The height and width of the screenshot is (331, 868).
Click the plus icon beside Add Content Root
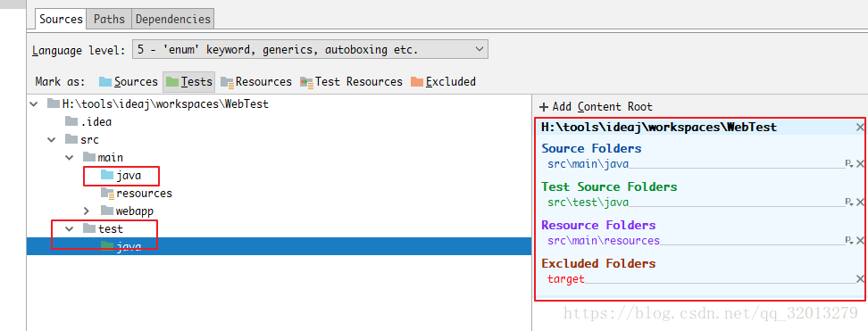[x=544, y=107]
